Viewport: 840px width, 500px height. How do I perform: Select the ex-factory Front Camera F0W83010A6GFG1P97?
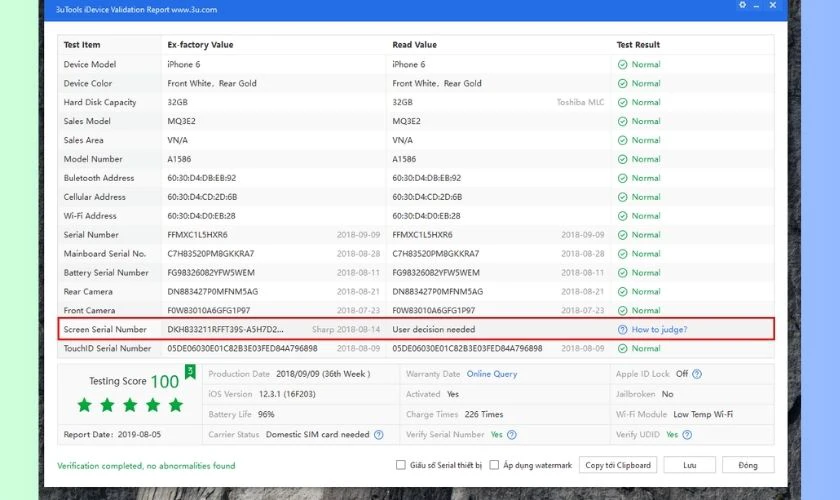point(208,311)
